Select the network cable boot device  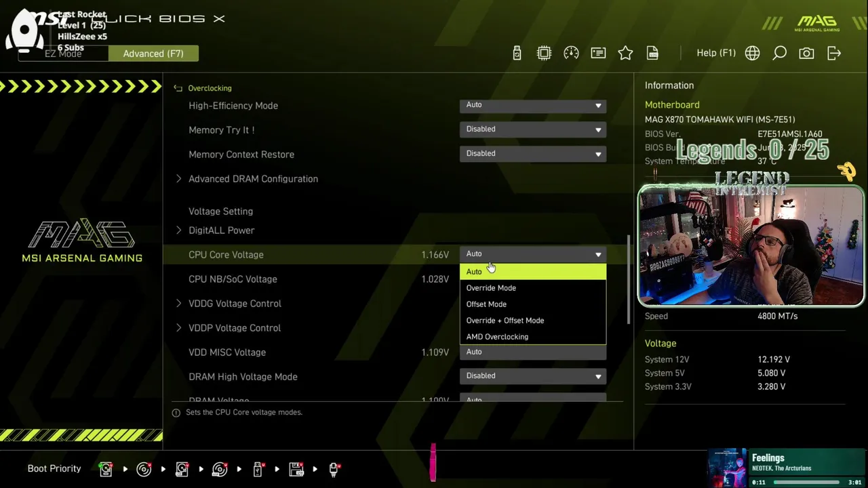pos(334,468)
